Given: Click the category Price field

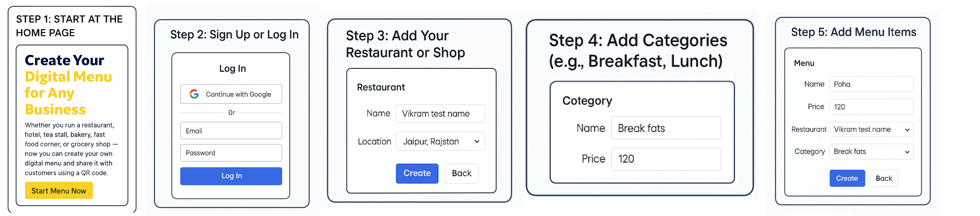Looking at the screenshot, I should (x=666, y=159).
